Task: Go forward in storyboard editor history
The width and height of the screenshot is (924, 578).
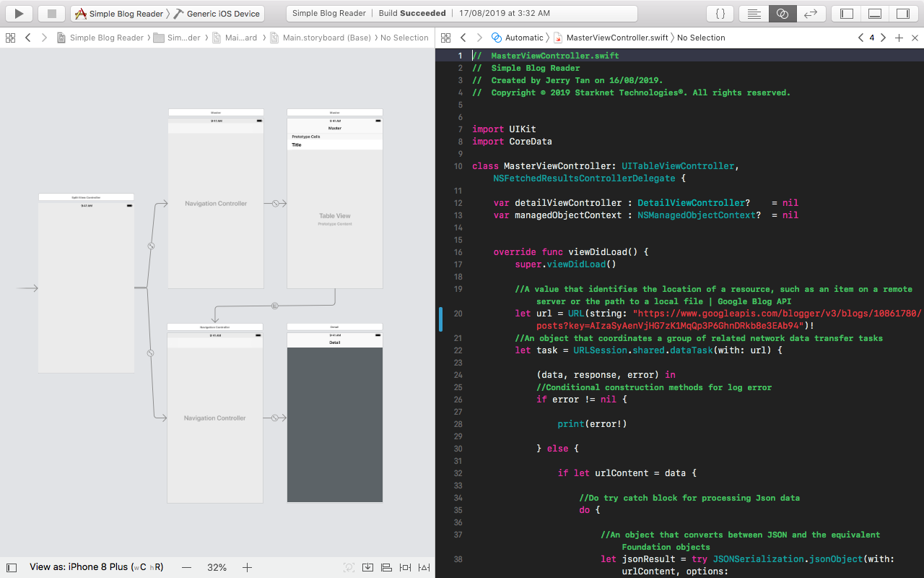Action: pos(44,38)
